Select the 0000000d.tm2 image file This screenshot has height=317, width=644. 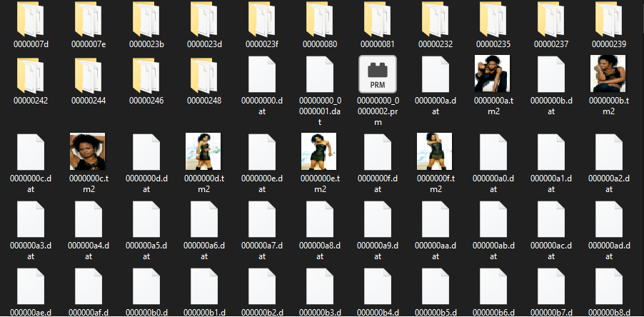tap(203, 150)
